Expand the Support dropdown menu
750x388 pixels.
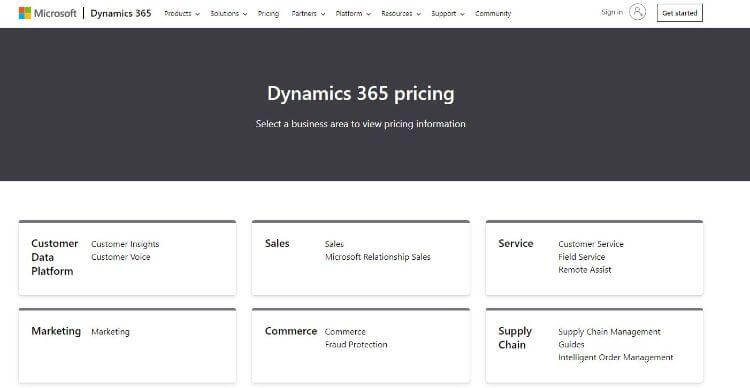pyautogui.click(x=448, y=14)
